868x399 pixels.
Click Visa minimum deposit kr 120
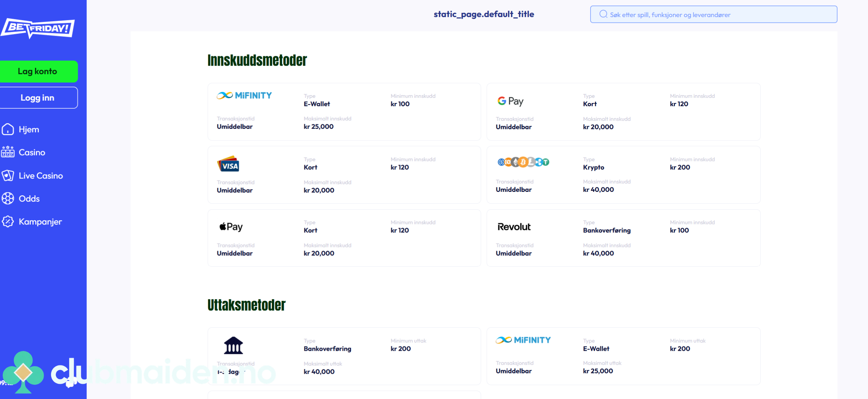pyautogui.click(x=400, y=167)
